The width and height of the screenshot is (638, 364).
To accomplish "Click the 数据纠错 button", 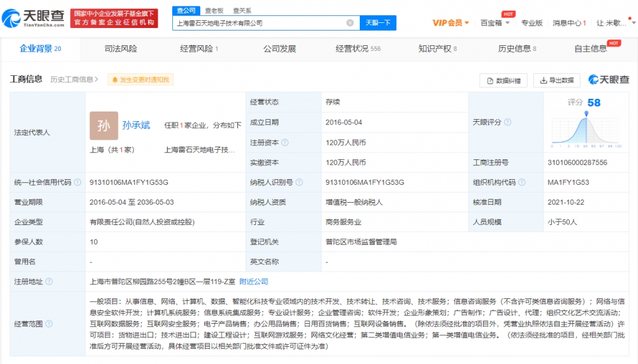I will [x=503, y=80].
